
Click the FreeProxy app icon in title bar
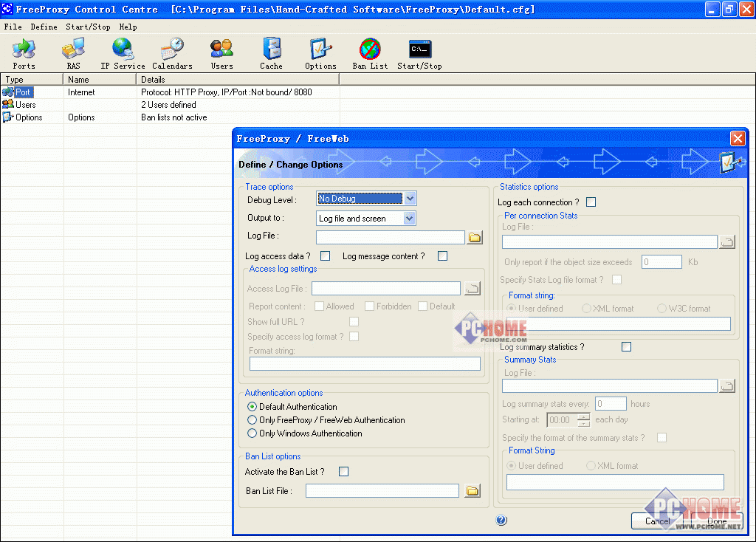(x=7, y=9)
